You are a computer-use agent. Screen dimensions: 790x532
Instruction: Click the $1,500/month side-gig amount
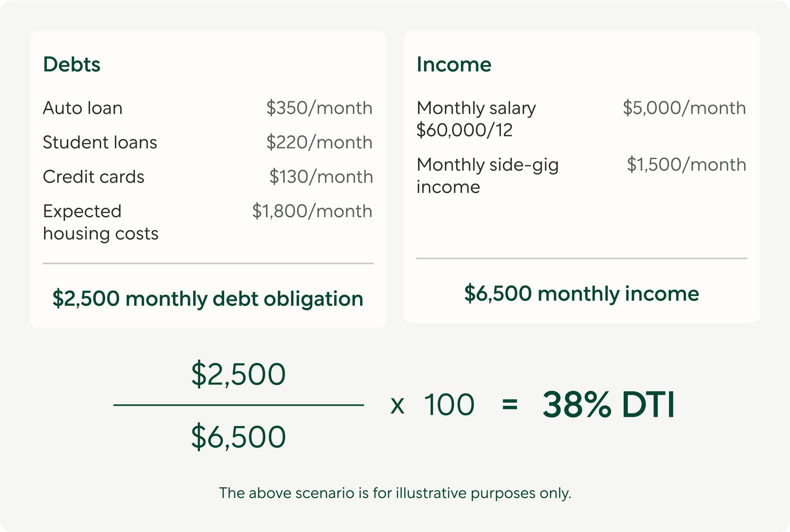(x=686, y=165)
